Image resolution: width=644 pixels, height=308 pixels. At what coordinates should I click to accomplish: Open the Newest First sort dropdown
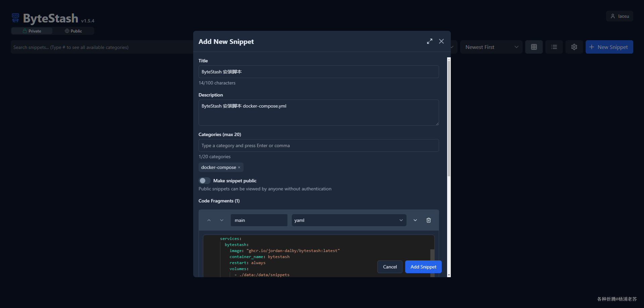[491, 47]
